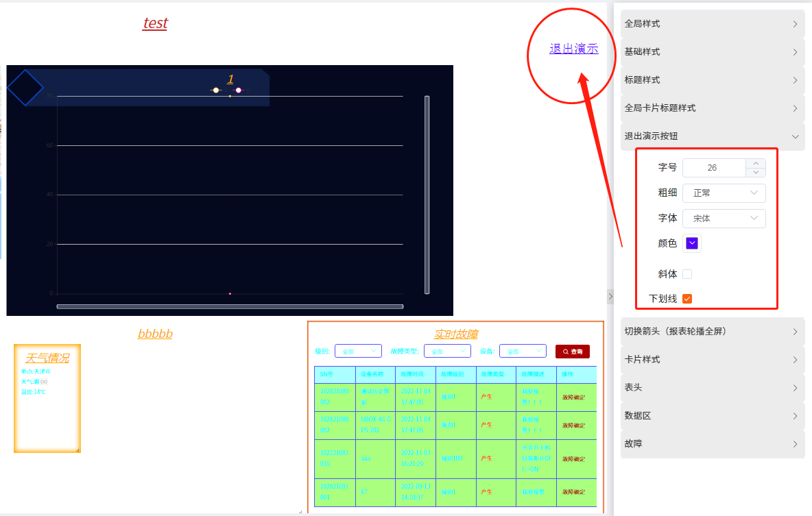Expand the 基础样式 section
The image size is (812, 516).
[x=712, y=52]
